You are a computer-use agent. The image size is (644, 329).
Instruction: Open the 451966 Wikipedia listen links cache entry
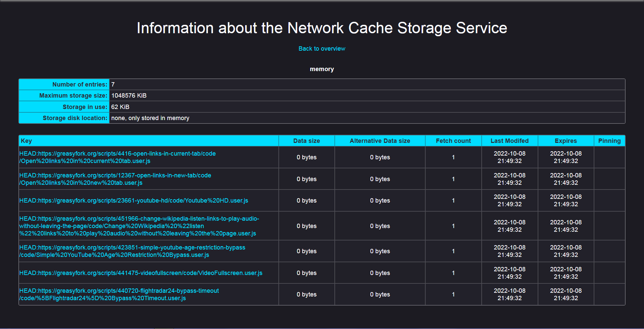(x=139, y=226)
